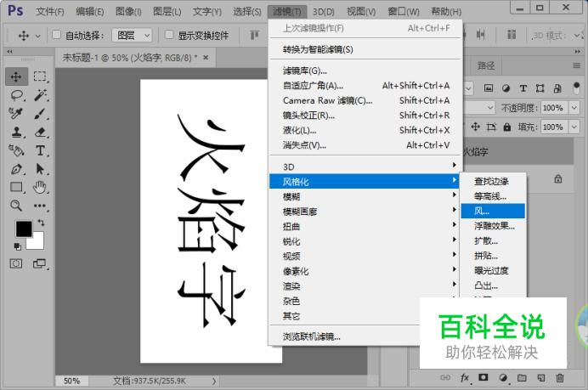Choose the Path Selection arrow tool
Image resolution: width=588 pixels, height=390 pixels.
(x=40, y=169)
